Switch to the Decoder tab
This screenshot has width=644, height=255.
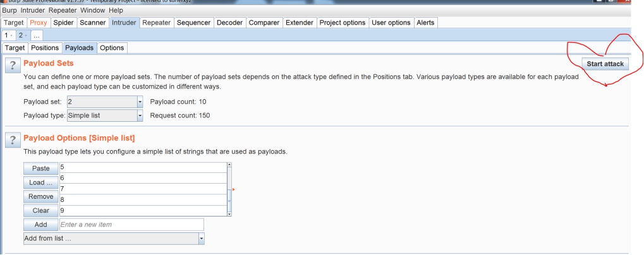click(x=229, y=23)
